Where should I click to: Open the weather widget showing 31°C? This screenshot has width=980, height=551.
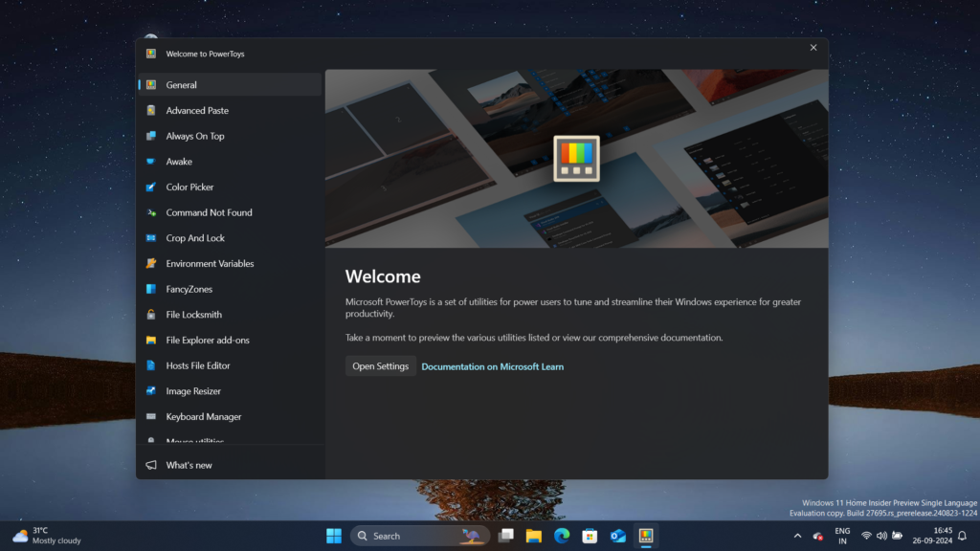point(48,536)
